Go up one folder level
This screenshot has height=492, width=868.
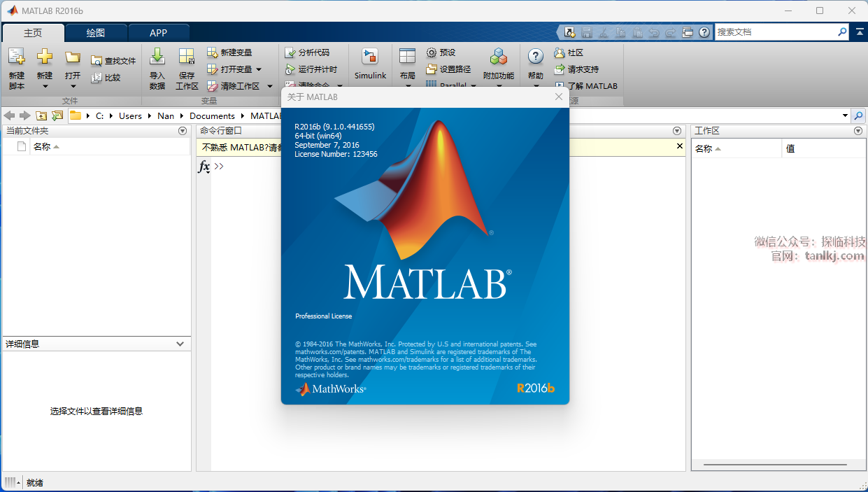click(41, 115)
